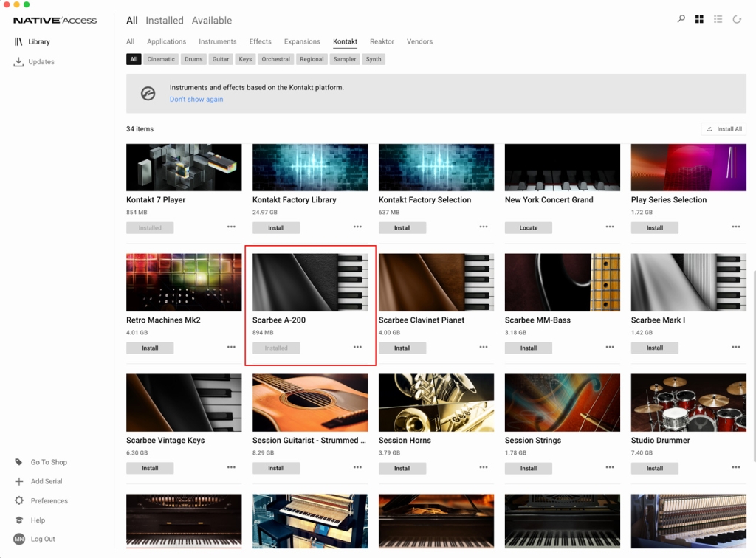756x558 pixels.
Task: Open more options for Studio Drummer
Action: pos(736,467)
